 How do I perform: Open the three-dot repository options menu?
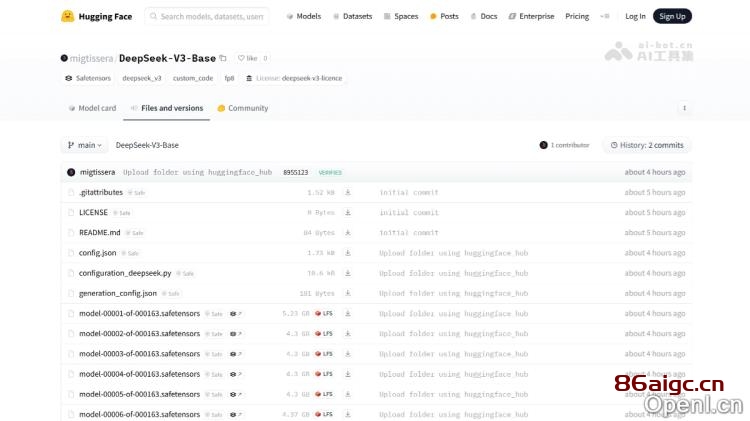coord(684,108)
